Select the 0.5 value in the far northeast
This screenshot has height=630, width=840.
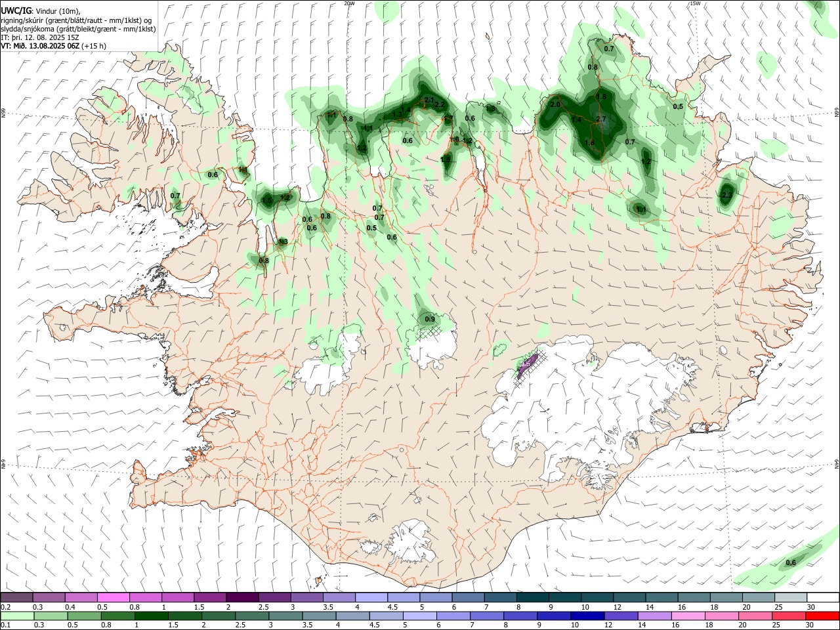pyautogui.click(x=678, y=106)
